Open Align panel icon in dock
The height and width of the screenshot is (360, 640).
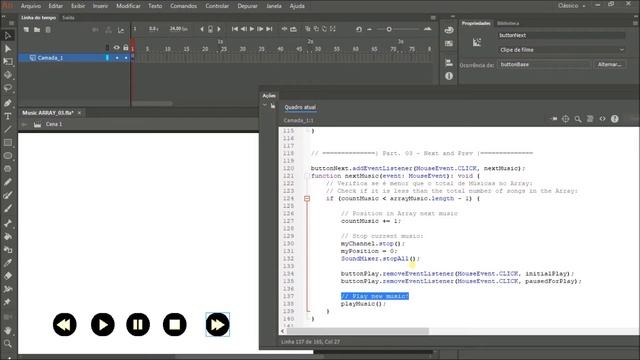coord(449,62)
